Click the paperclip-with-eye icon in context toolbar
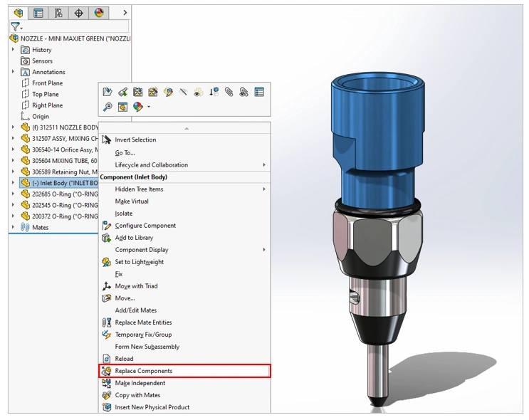 coord(243,92)
